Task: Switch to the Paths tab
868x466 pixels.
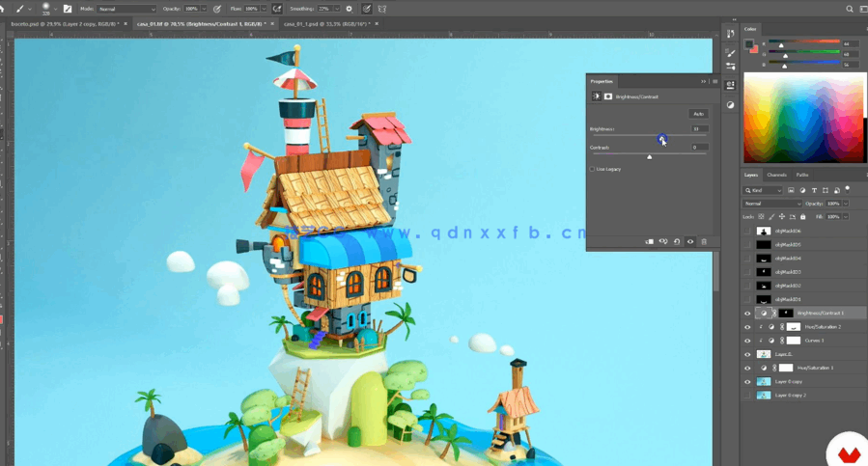Action: point(802,175)
